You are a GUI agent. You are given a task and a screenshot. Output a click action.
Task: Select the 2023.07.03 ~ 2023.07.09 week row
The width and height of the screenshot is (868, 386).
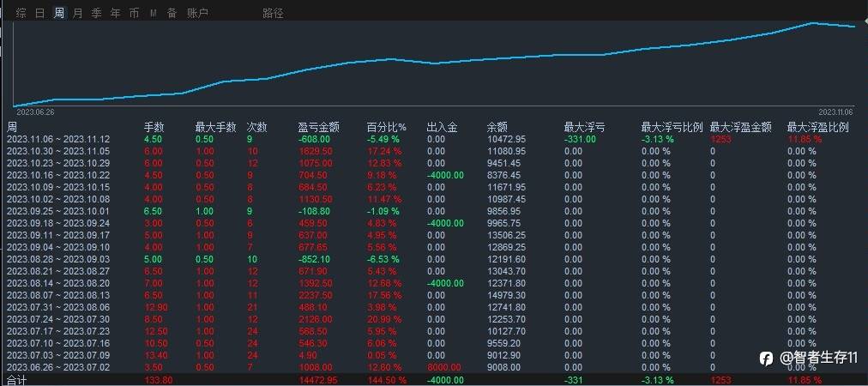pos(434,355)
